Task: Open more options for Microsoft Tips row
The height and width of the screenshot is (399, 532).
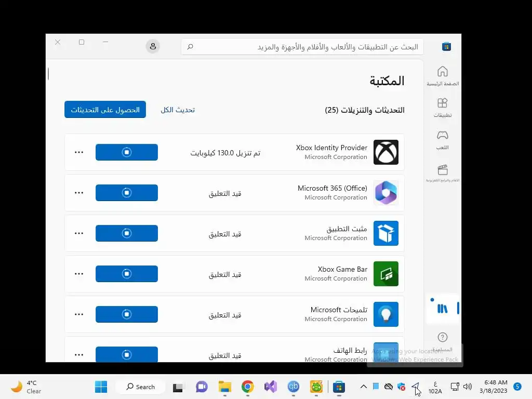Action: coord(79,314)
